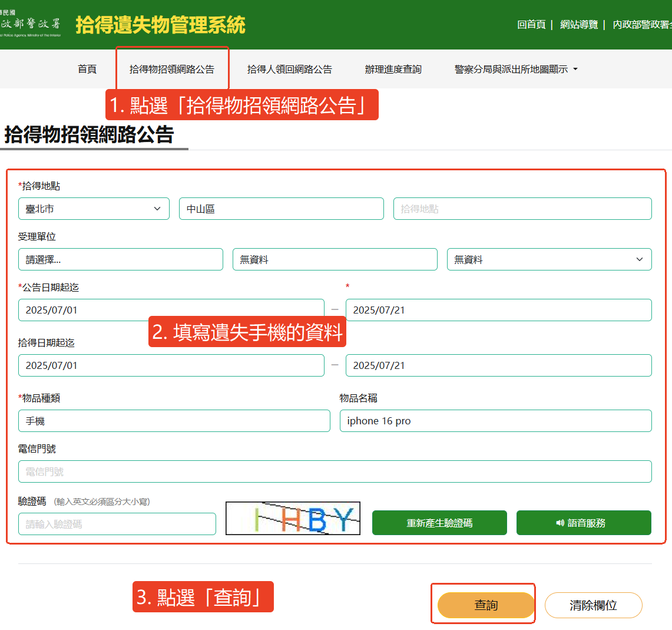
Task: Expand the 警察分局與派出所地圖顯示 menu
Action: pos(511,69)
